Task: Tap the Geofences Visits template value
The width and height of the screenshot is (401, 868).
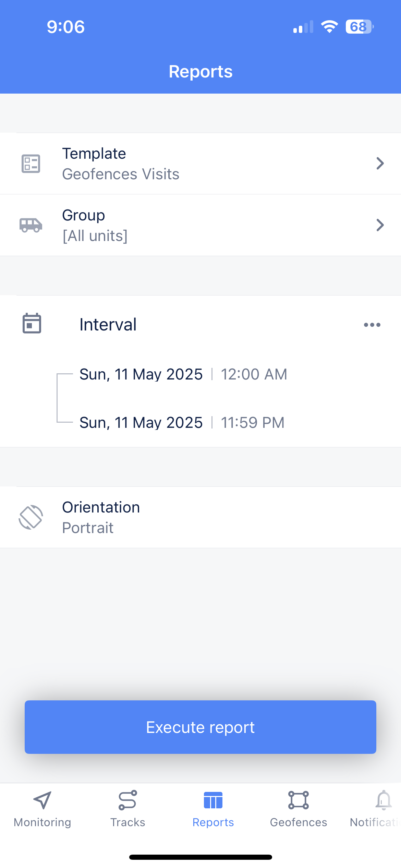Action: point(121,174)
